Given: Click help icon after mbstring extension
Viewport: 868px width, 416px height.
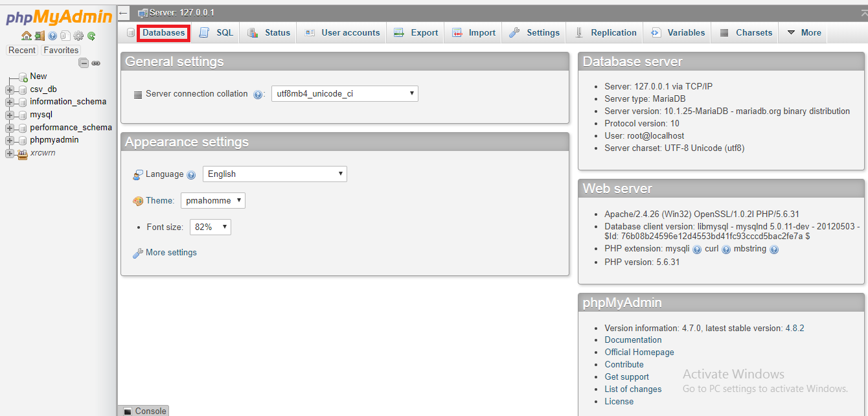Looking at the screenshot, I should 774,249.
